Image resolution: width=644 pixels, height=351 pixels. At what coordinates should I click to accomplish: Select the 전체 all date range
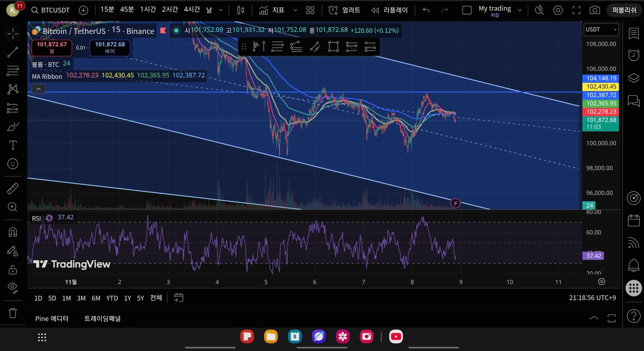coord(156,298)
